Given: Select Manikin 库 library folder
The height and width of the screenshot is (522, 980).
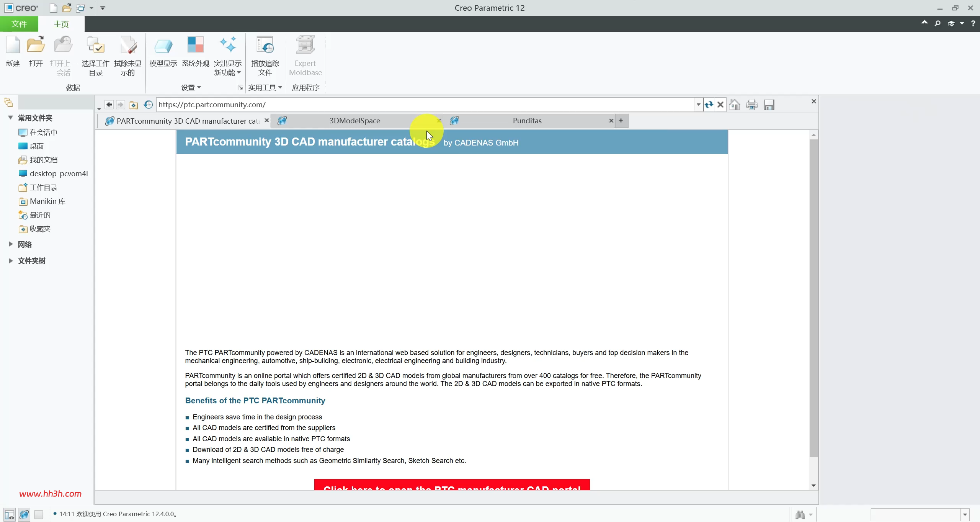Looking at the screenshot, I should pos(42,201).
